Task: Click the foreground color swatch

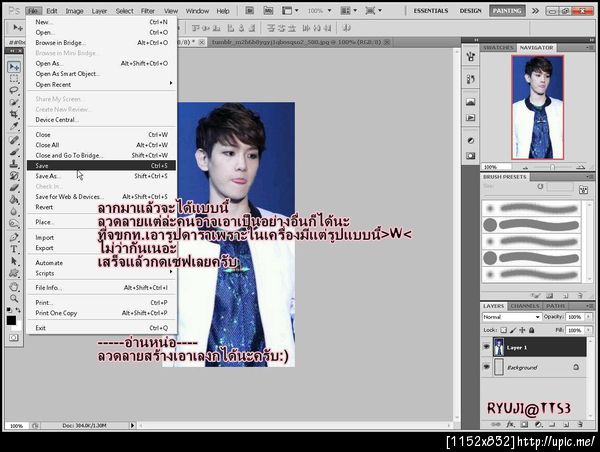Action: point(11,320)
